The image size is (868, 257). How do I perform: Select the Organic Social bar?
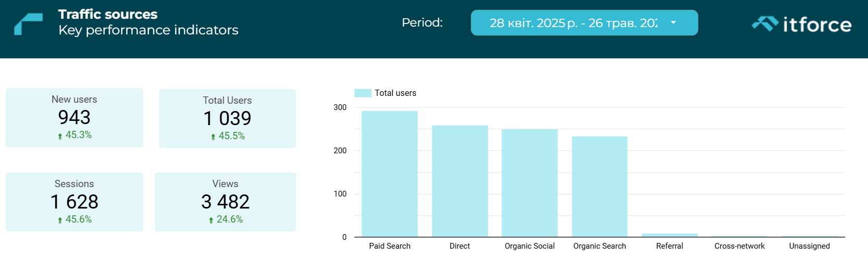(x=530, y=183)
